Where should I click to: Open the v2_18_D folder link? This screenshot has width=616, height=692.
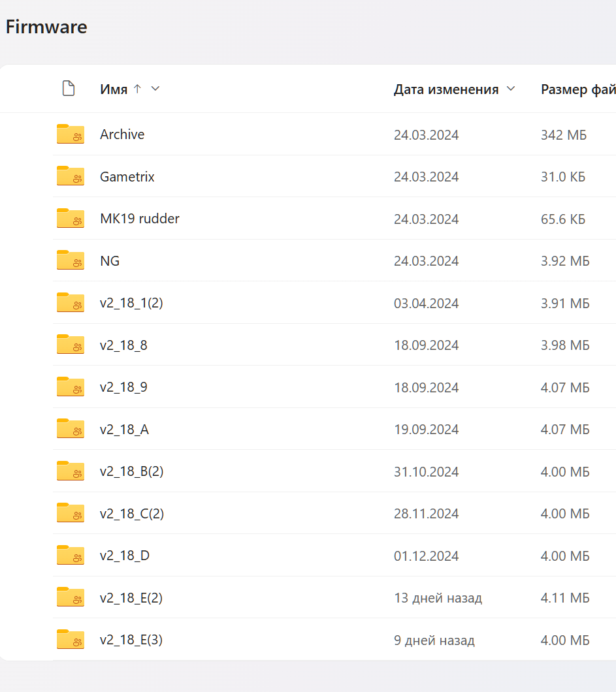(125, 556)
